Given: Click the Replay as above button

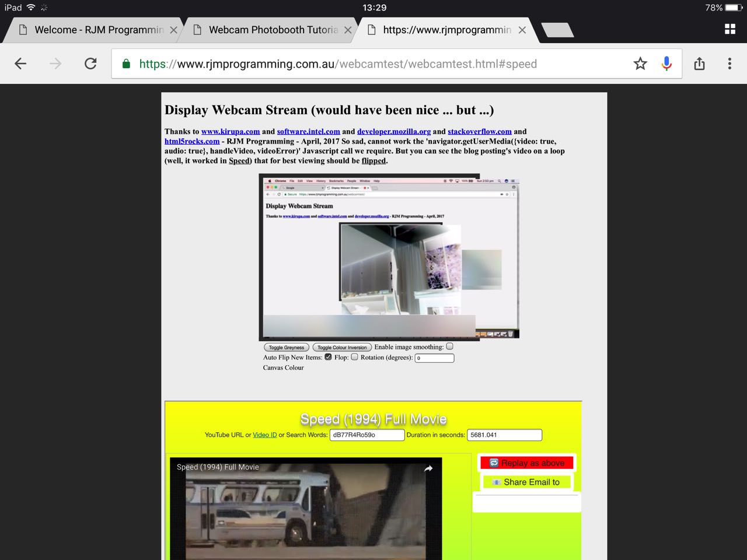Looking at the screenshot, I should (527, 463).
